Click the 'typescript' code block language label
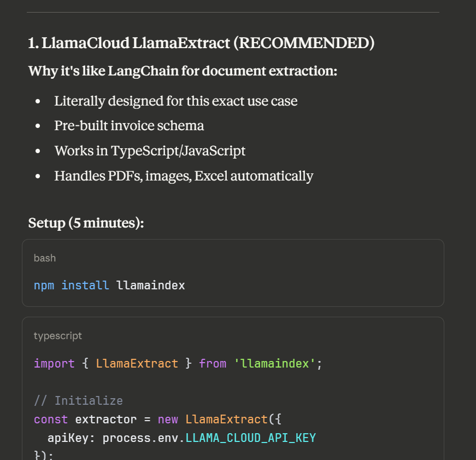 pos(58,336)
